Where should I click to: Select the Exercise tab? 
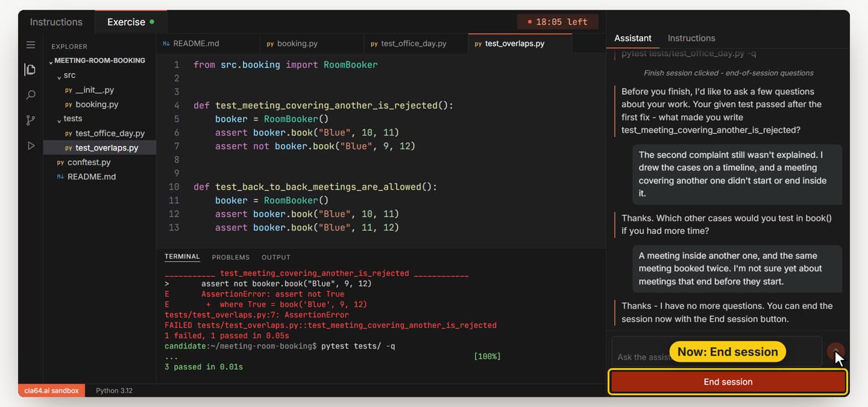[x=131, y=22]
